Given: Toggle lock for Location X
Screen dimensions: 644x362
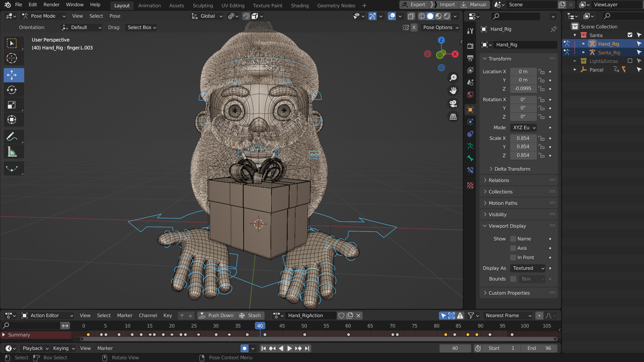Looking at the screenshot, I should pos(541,72).
